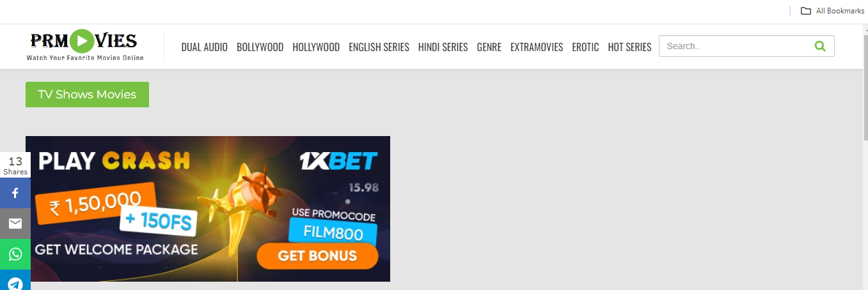Click the Get Bonus button in ad
Image resolution: width=868 pixels, height=290 pixels.
click(x=317, y=256)
